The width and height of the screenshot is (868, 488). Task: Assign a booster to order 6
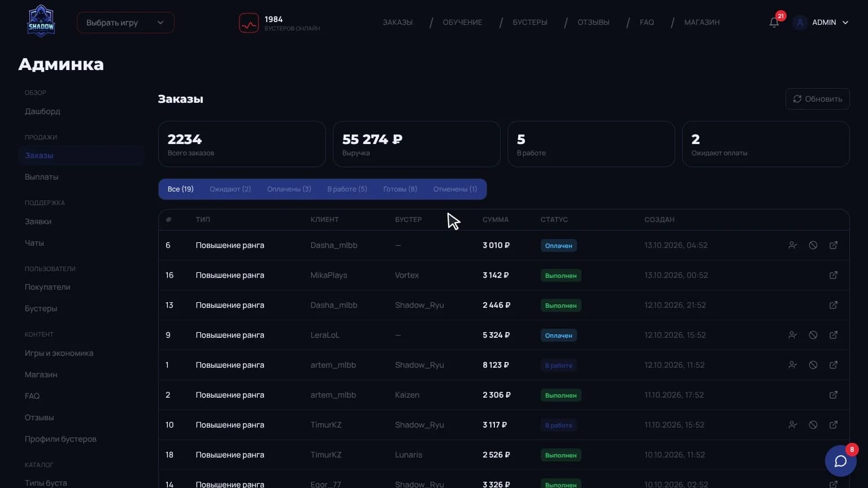[793, 245]
